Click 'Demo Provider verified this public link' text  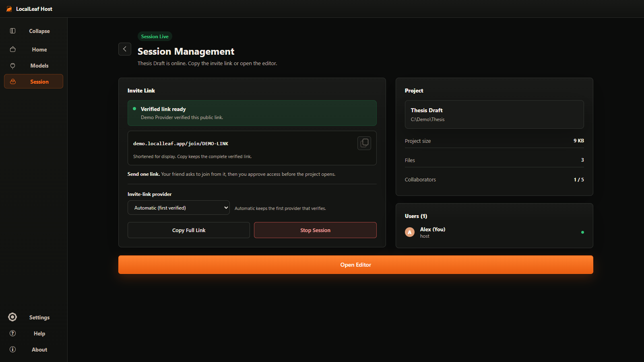tap(182, 117)
